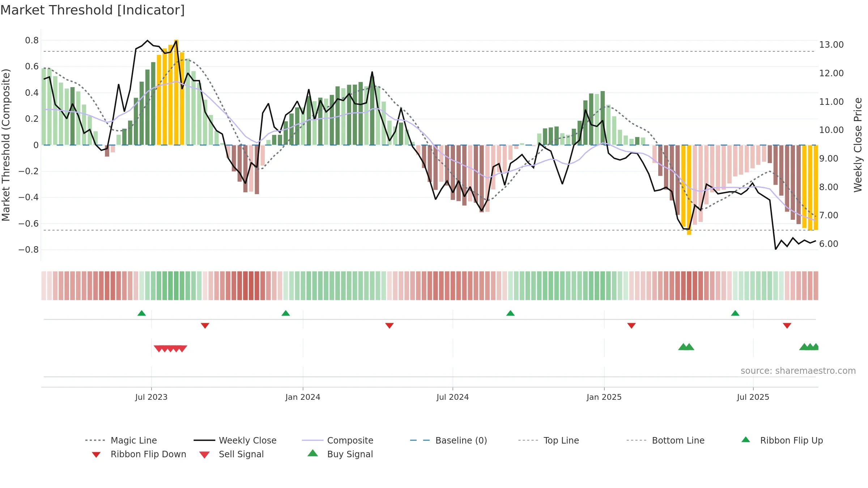The image size is (868, 488).
Task: Click the green triangle icon beside Ribbon Flip Up
Action: point(746,440)
